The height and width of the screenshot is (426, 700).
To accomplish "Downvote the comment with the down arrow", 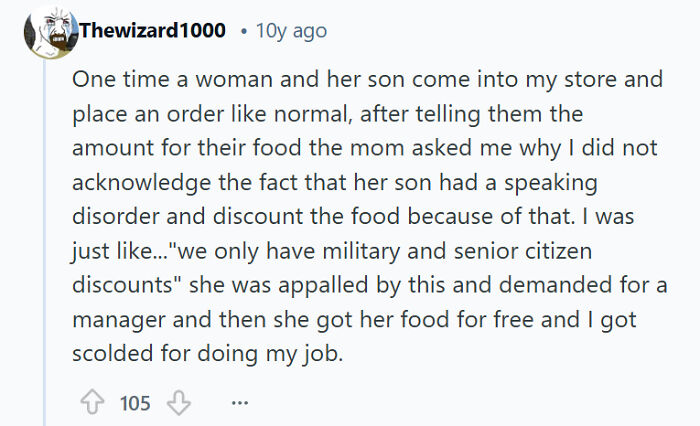I will coord(177,403).
